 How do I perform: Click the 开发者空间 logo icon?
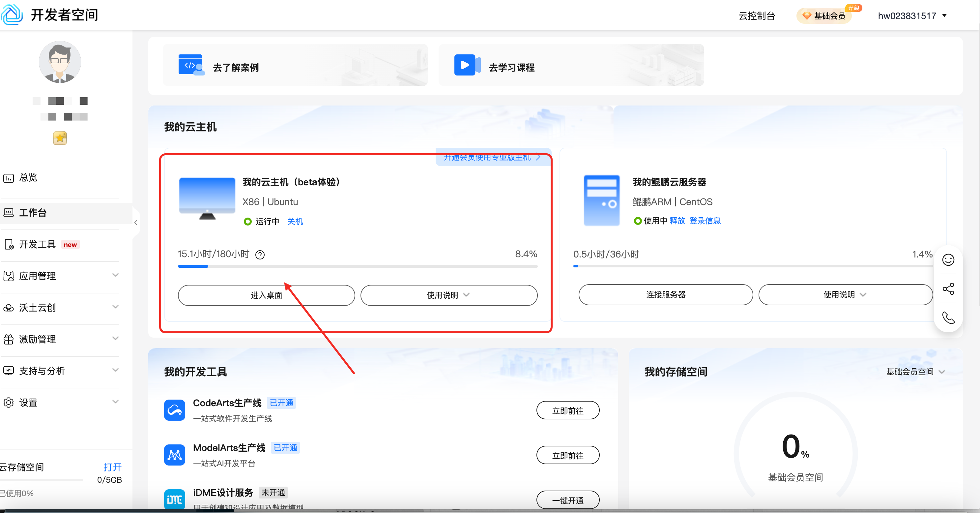12,15
